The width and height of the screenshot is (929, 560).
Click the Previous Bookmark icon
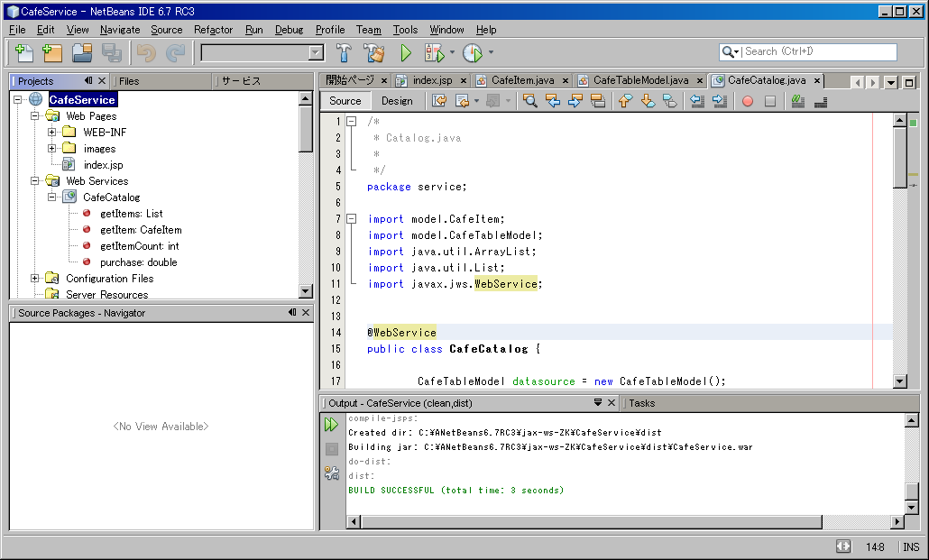point(625,101)
